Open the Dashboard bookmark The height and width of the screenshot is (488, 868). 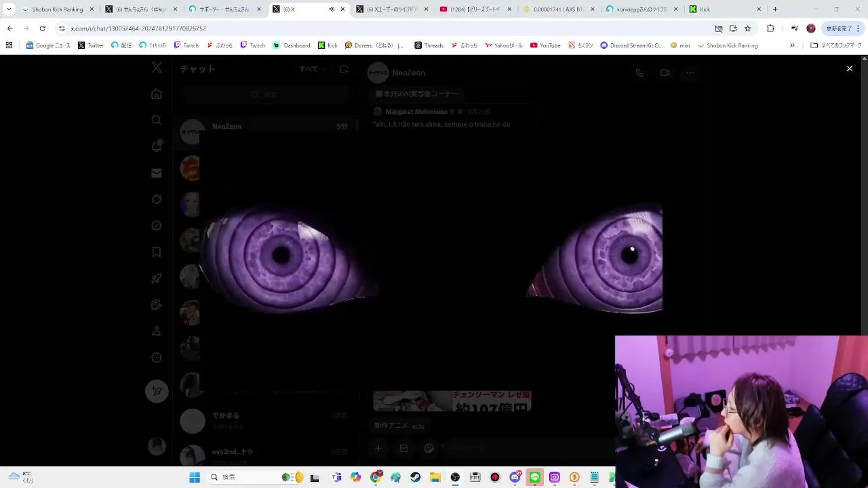point(292,45)
